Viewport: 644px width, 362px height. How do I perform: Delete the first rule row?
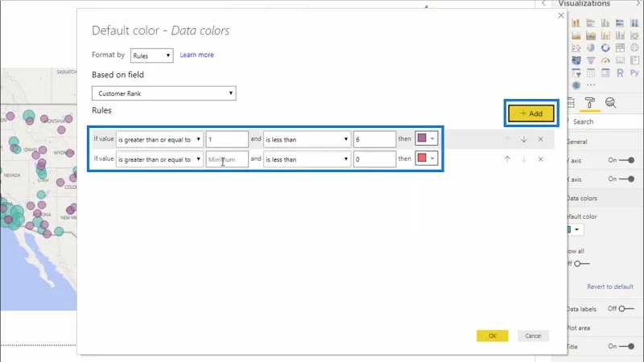pyautogui.click(x=540, y=139)
